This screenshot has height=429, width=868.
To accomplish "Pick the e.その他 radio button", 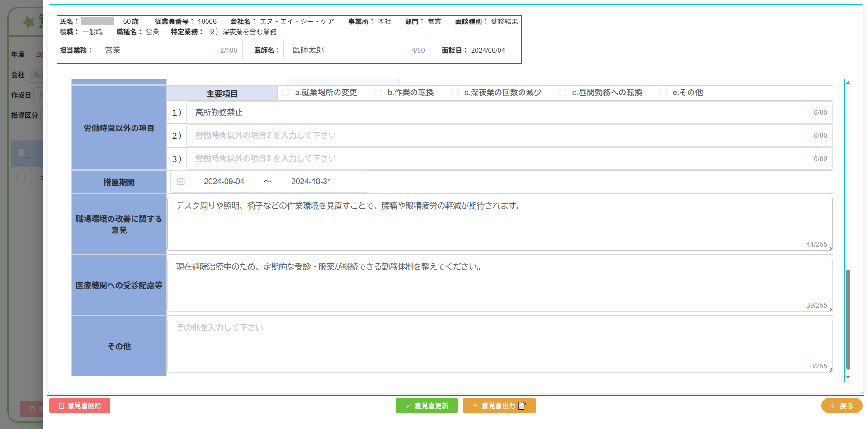I will [663, 93].
